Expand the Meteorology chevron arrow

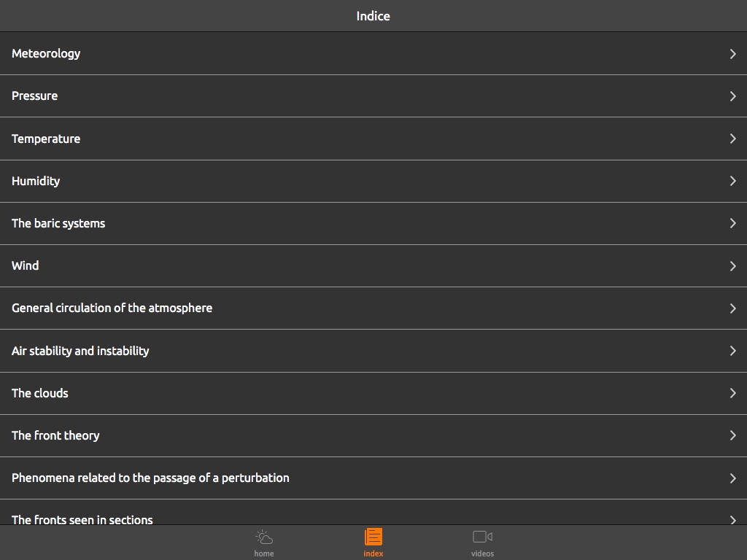click(732, 53)
